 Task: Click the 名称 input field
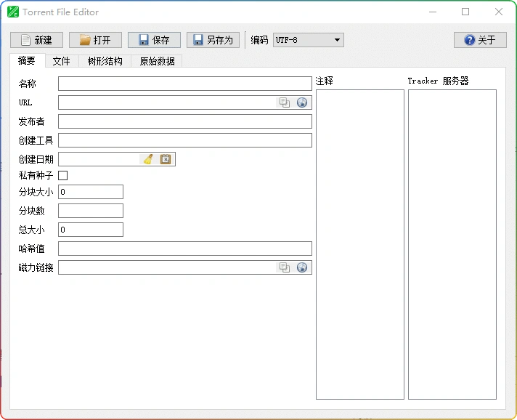185,84
